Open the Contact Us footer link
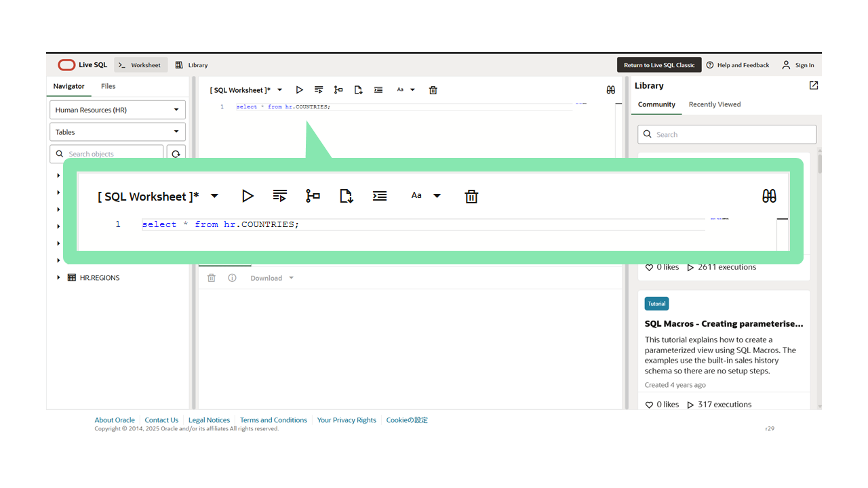This screenshot has width=868, height=488. point(161,420)
